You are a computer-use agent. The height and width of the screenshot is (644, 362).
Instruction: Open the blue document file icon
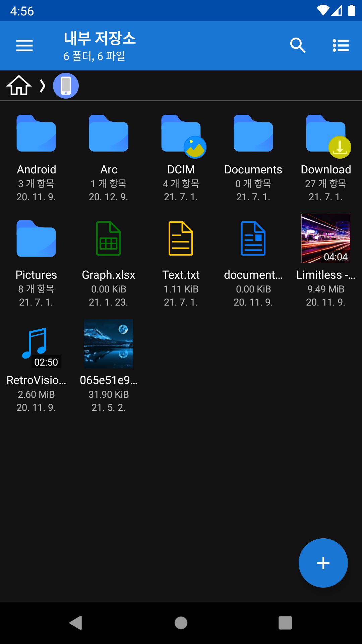253,238
